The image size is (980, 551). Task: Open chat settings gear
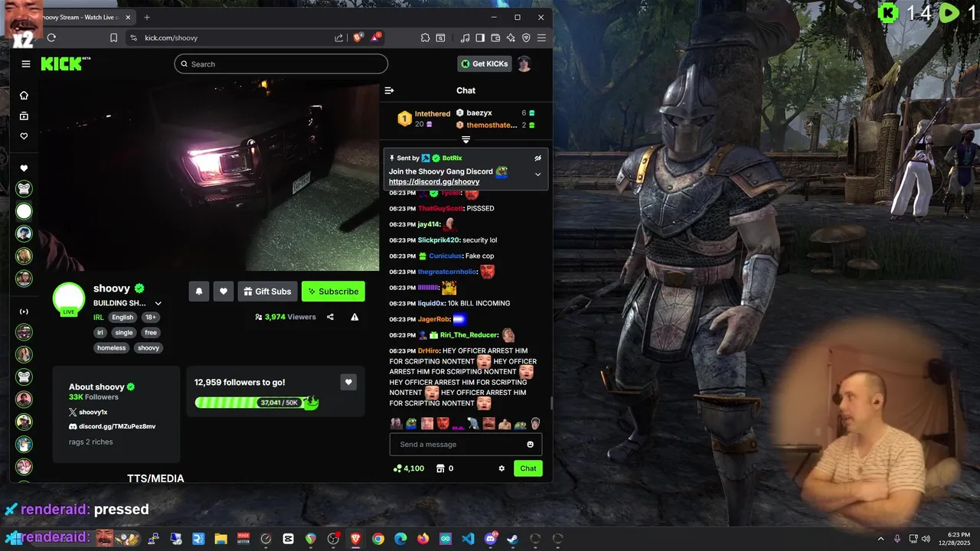click(501, 468)
